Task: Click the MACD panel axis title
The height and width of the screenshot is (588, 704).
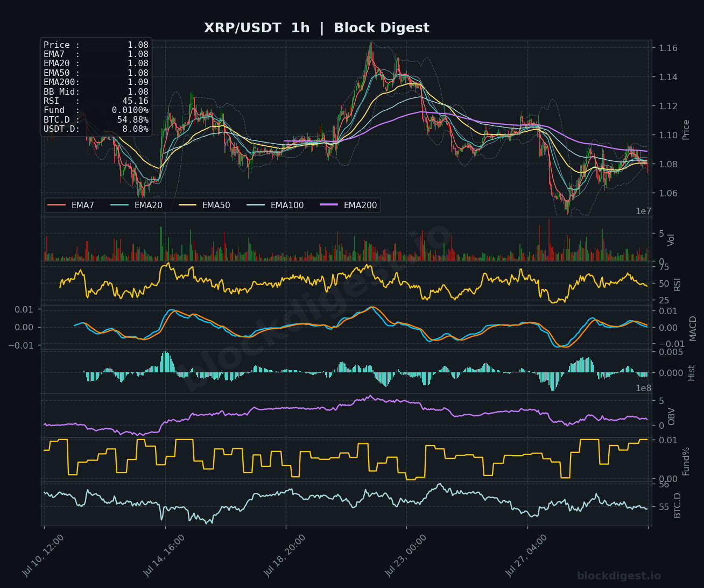Action: [x=693, y=328]
